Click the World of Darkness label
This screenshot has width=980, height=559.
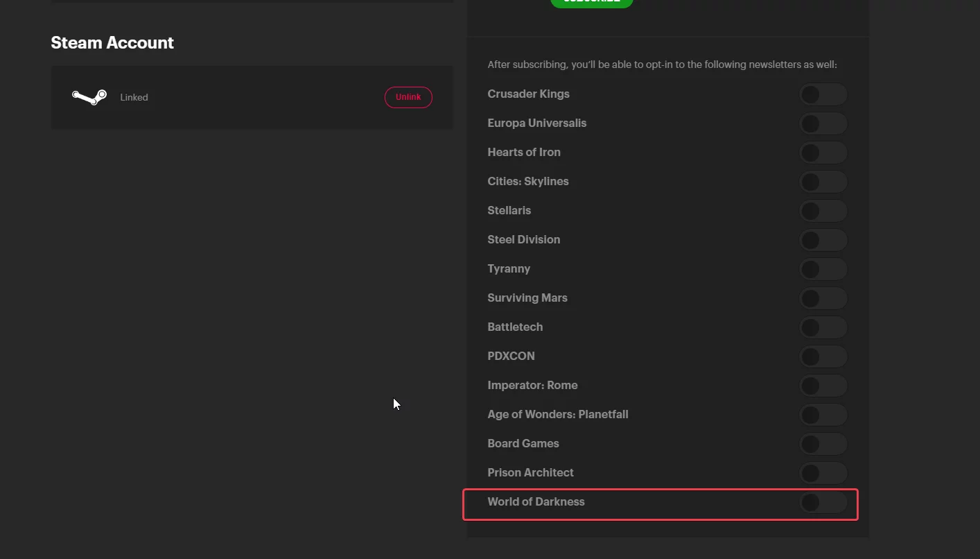pos(536,501)
